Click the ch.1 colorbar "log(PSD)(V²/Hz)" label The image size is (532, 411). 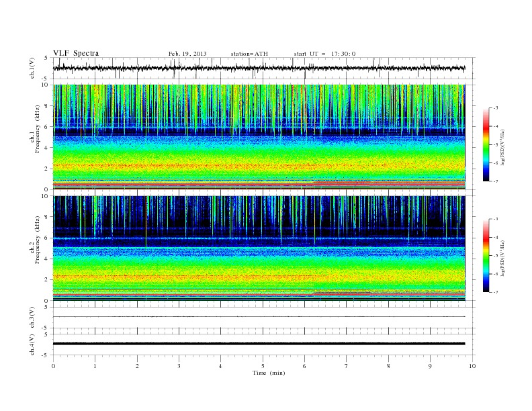click(x=502, y=147)
